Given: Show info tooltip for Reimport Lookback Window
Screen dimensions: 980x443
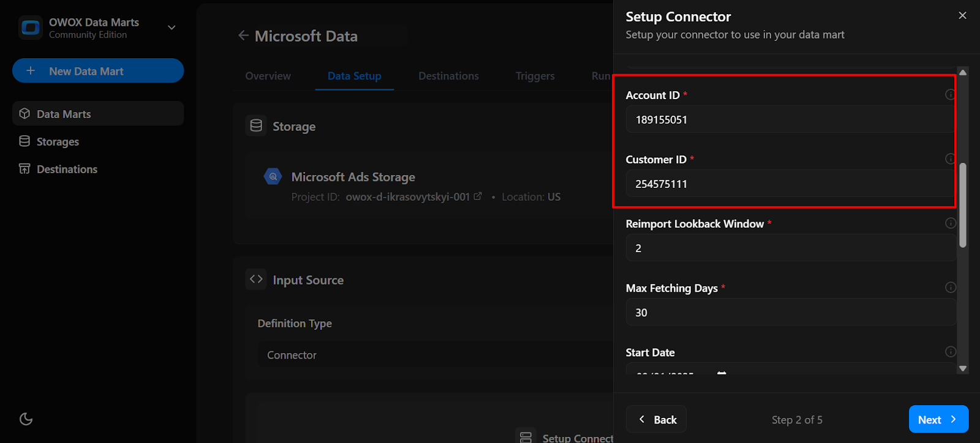Looking at the screenshot, I should point(950,223).
